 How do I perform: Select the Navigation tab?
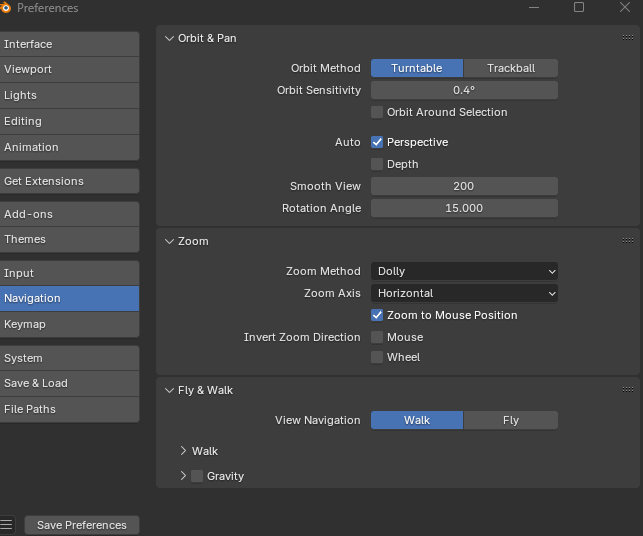tap(69, 298)
